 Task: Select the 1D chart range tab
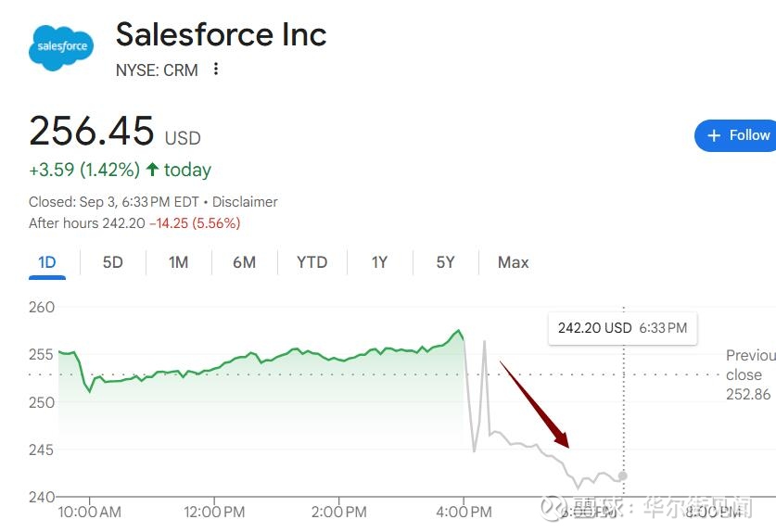click(47, 262)
